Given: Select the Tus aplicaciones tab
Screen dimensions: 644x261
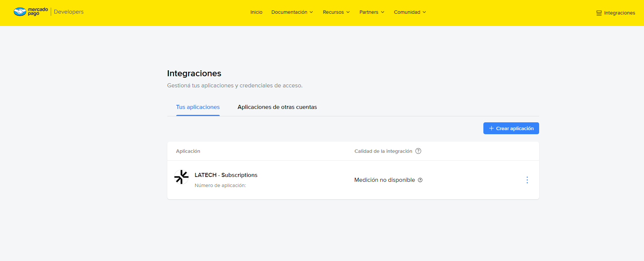Looking at the screenshot, I should coord(198,107).
